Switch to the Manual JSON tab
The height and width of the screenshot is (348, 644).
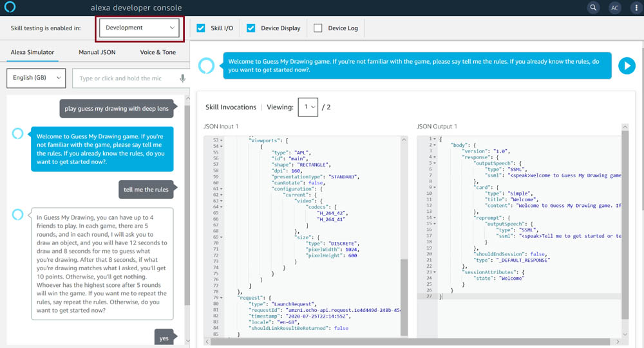(97, 52)
